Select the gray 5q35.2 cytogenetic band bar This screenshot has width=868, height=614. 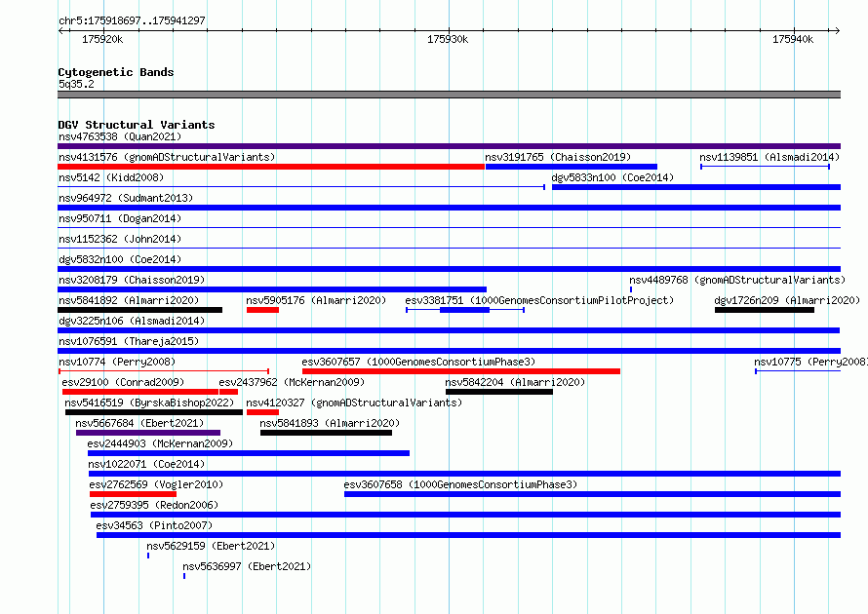coord(449,95)
